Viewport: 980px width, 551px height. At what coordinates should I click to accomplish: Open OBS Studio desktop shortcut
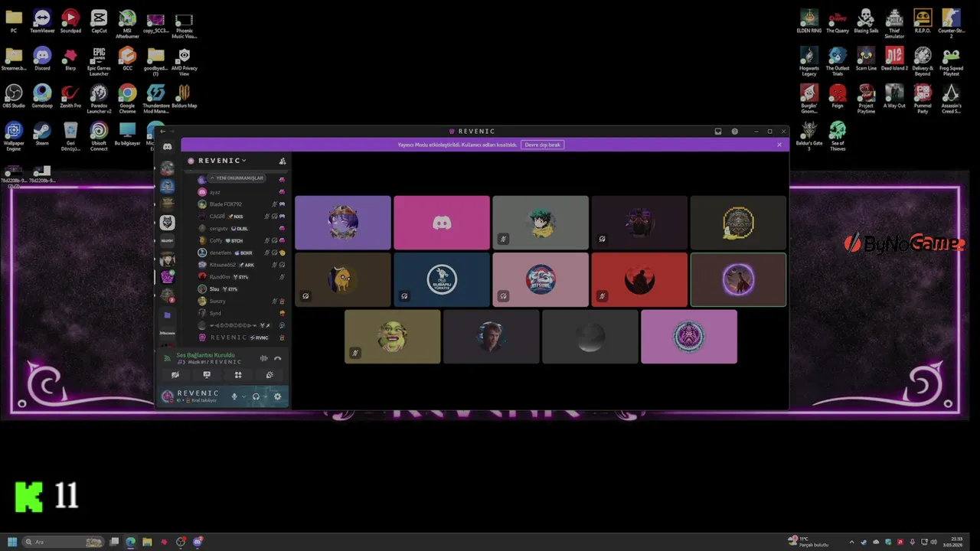(x=14, y=97)
